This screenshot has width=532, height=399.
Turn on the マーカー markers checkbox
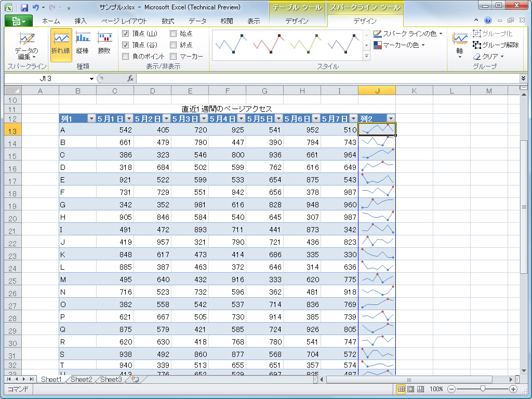point(173,56)
